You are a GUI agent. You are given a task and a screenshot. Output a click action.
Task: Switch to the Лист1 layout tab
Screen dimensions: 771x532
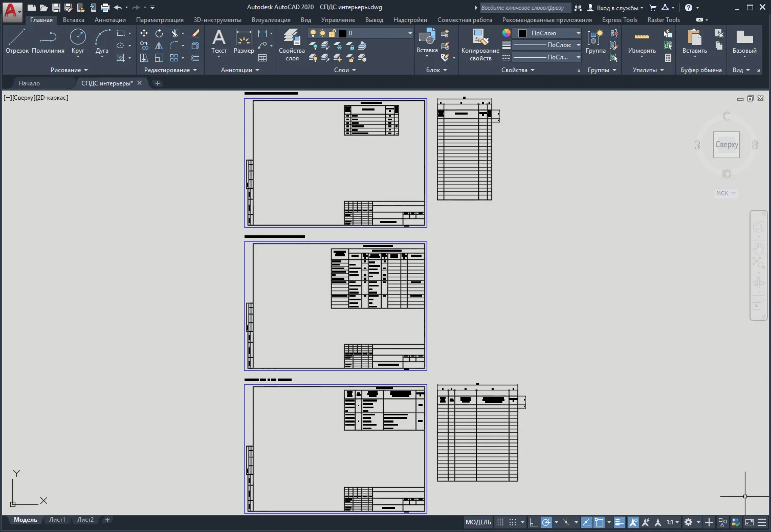[x=57, y=520]
